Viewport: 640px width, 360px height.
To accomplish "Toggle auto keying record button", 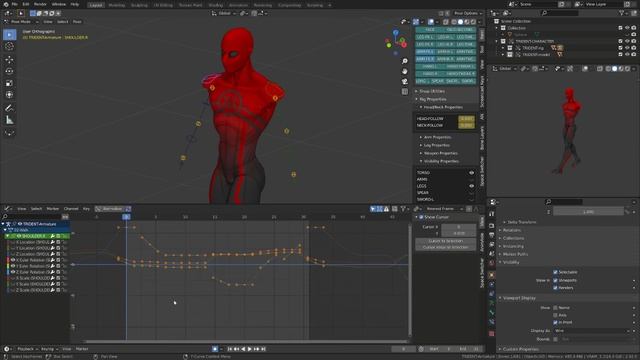I will pyautogui.click(x=215, y=349).
